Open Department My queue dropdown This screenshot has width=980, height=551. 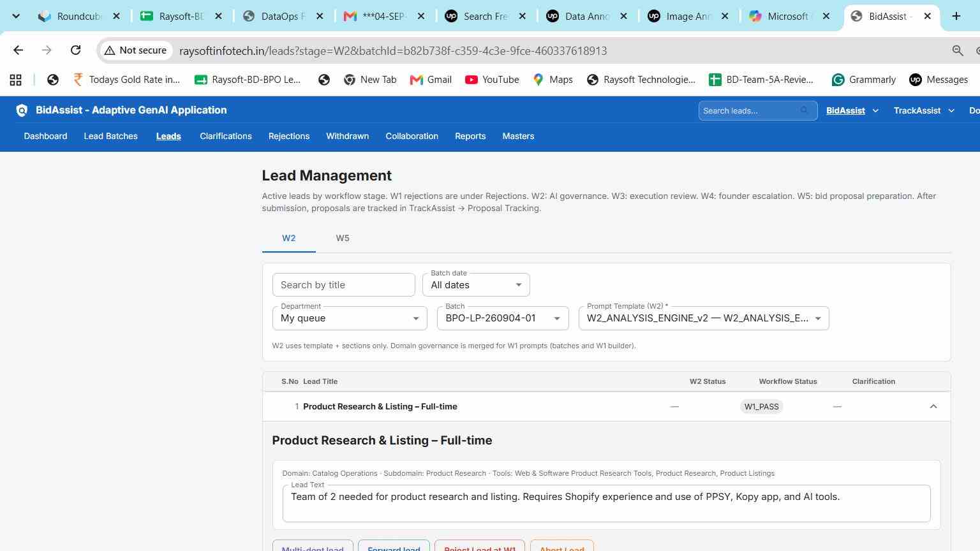point(350,318)
